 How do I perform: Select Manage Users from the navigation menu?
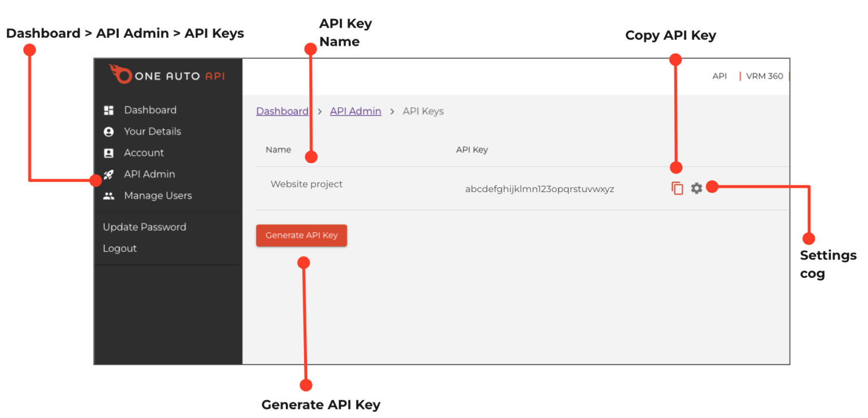(x=158, y=195)
